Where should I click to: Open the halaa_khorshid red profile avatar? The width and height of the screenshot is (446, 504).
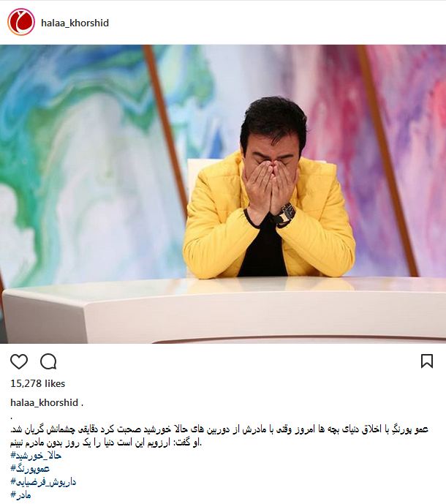pos(21,22)
